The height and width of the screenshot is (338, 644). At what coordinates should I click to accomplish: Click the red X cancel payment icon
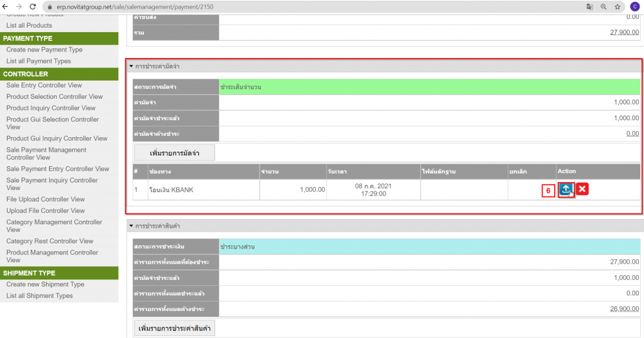pos(582,189)
